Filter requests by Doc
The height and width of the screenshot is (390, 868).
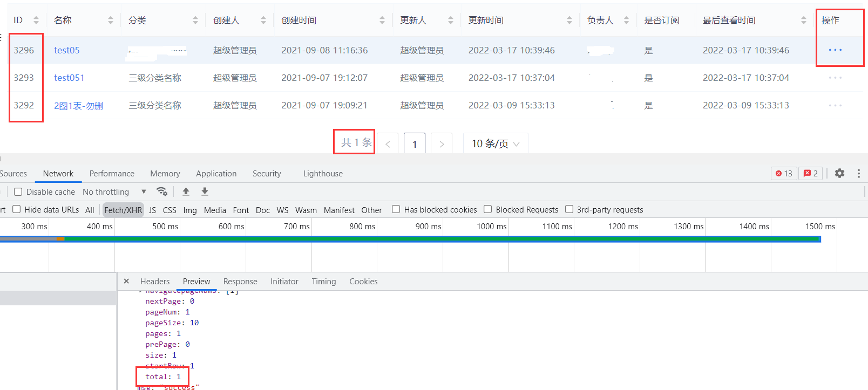click(x=263, y=210)
